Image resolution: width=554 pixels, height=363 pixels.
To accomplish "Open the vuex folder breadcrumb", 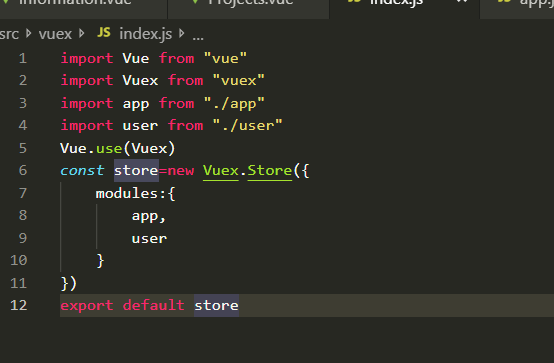I will 55,34.
